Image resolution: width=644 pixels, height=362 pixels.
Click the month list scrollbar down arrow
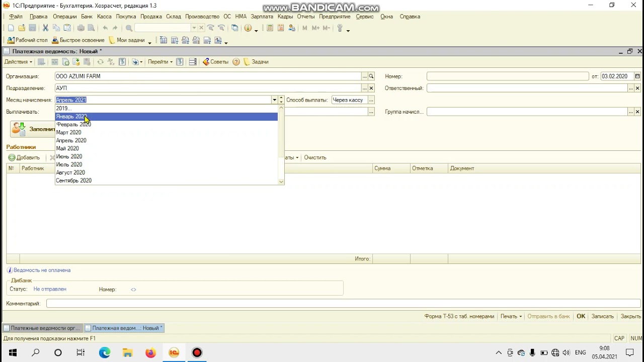tap(281, 182)
